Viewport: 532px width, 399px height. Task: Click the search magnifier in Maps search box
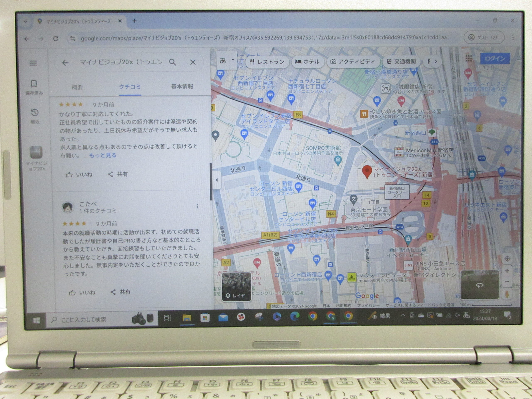pyautogui.click(x=172, y=63)
